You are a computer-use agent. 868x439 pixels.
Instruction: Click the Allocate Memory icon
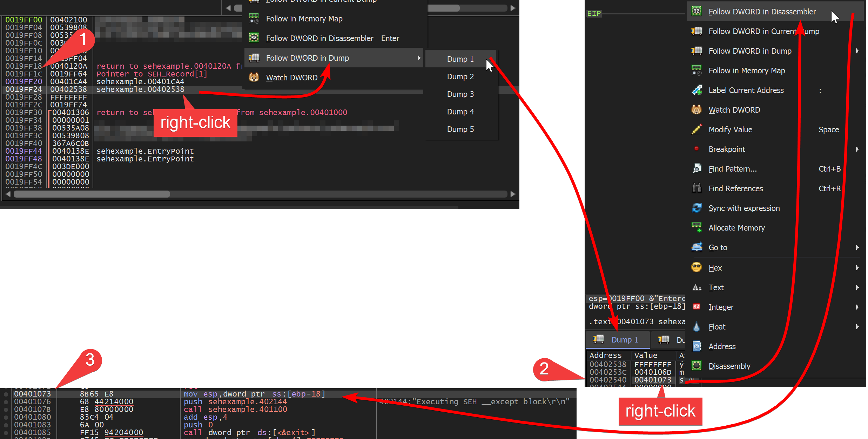(697, 227)
